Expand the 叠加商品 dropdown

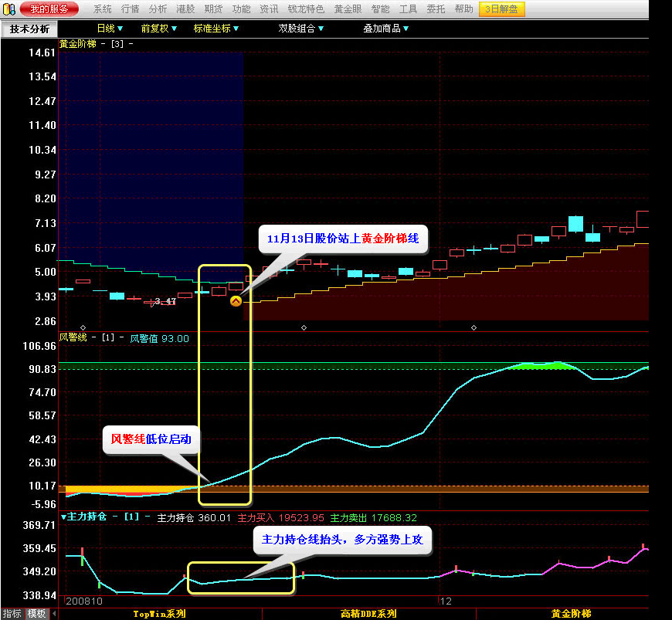(386, 29)
